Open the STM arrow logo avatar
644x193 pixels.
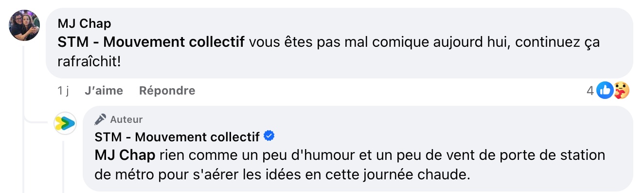pyautogui.click(x=65, y=124)
